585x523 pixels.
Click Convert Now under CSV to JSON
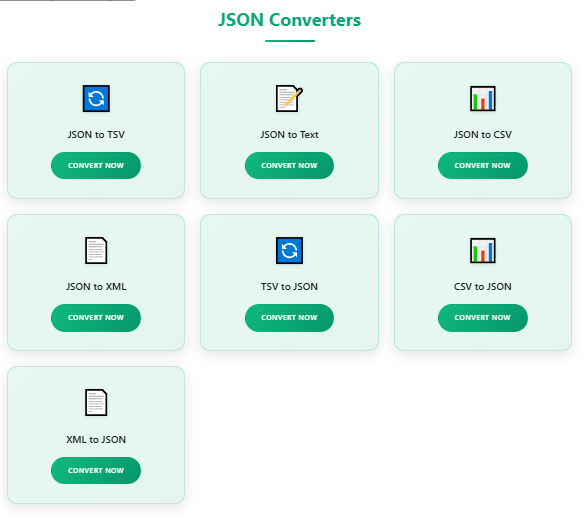click(x=483, y=318)
